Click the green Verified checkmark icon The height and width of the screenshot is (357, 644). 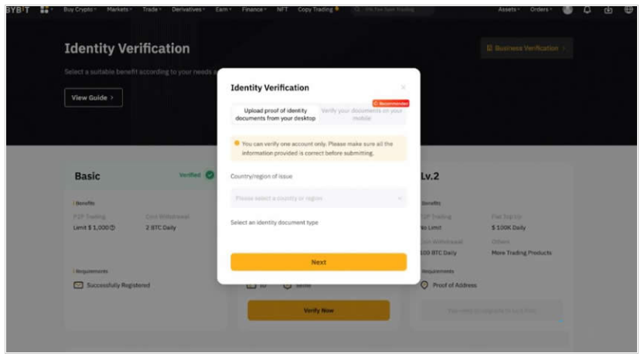(210, 175)
